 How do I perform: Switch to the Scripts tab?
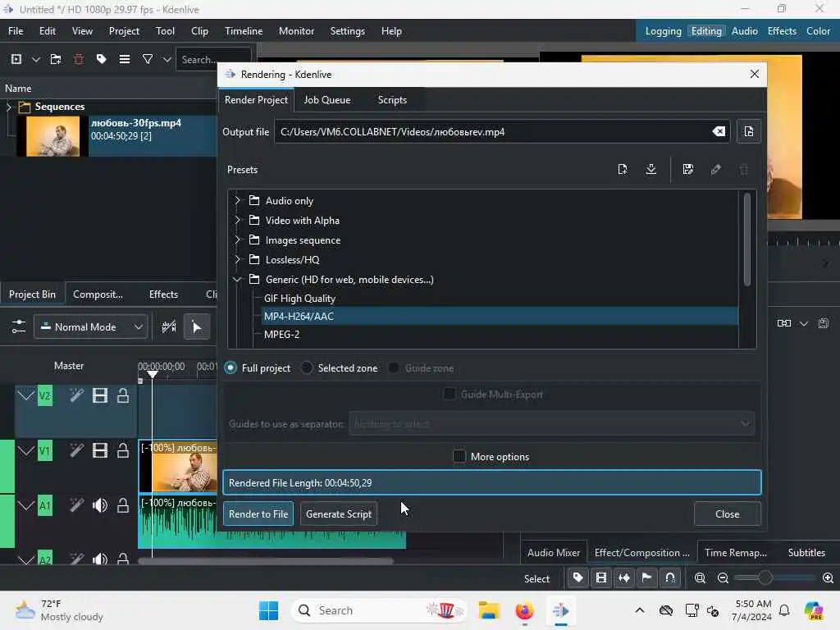[x=392, y=100]
